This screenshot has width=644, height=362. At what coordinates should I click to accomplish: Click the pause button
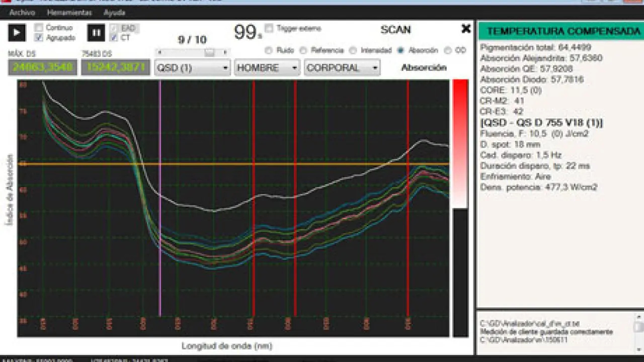96,33
